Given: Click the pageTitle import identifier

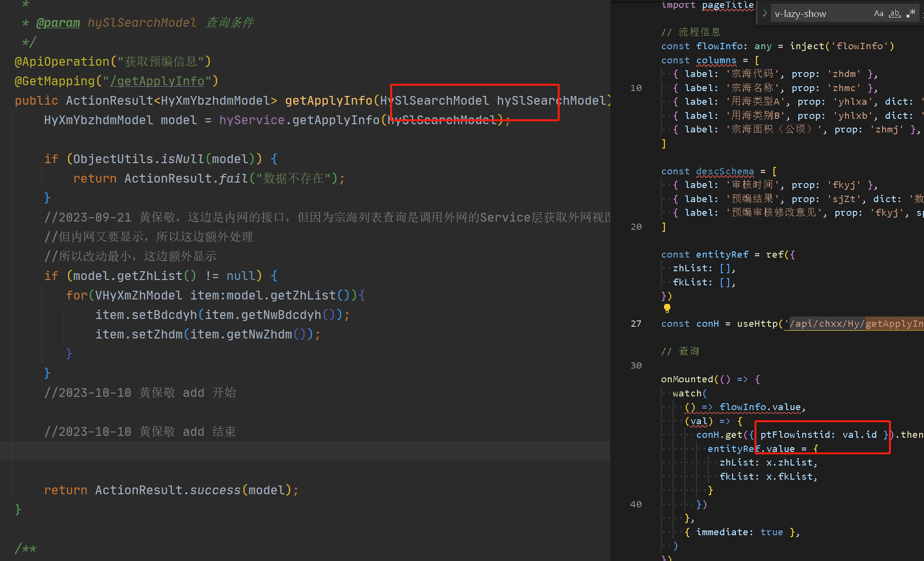Looking at the screenshot, I should coord(727,5).
